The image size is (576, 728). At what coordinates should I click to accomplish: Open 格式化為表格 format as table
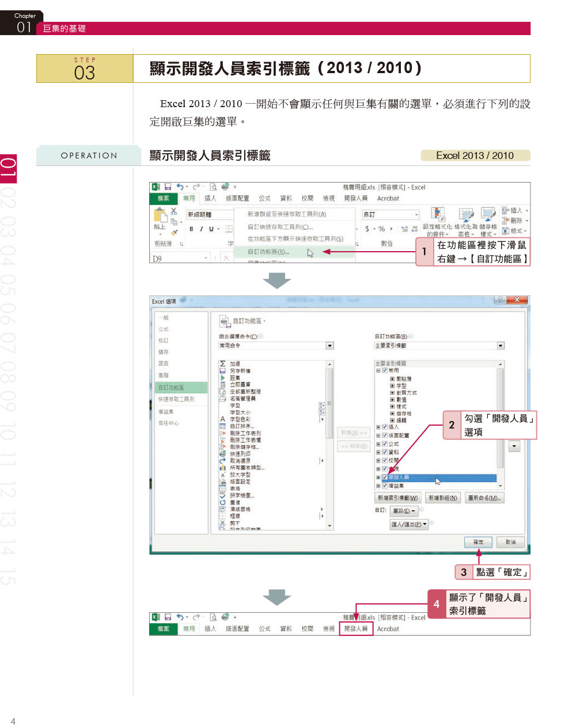click(465, 222)
